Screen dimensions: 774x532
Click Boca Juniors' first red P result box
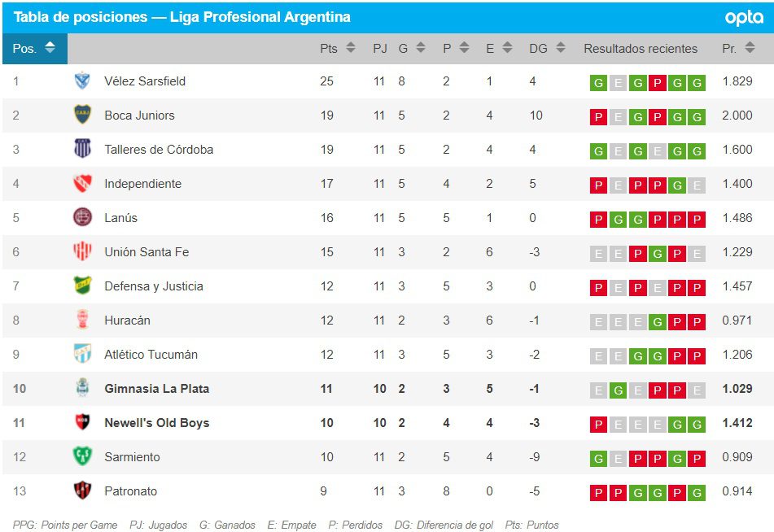coord(598,116)
